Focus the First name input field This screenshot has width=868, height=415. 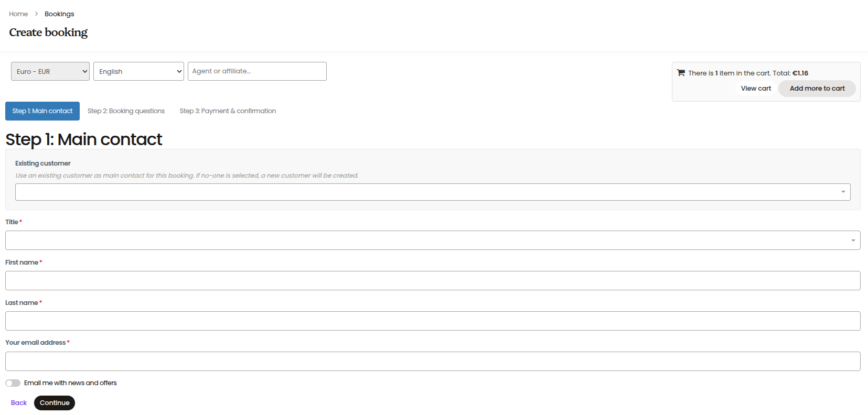433,280
